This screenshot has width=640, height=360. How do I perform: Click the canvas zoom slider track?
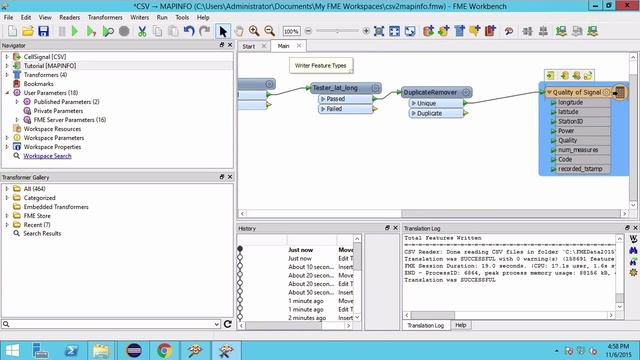click(x=337, y=31)
